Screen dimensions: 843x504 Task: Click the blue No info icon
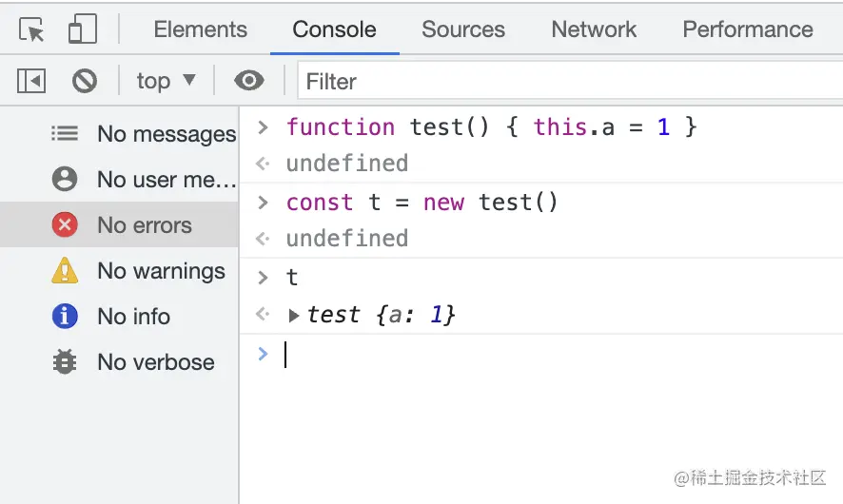(x=65, y=317)
